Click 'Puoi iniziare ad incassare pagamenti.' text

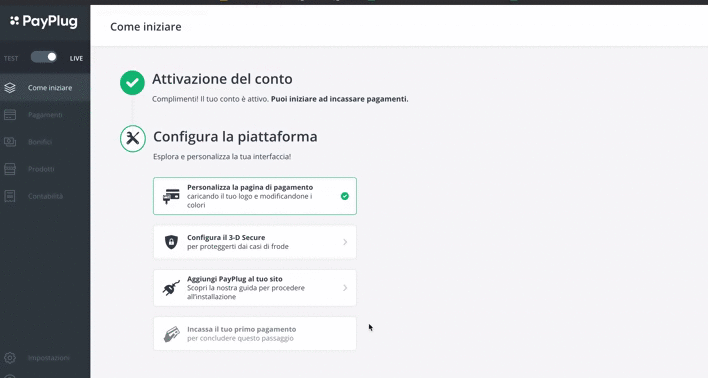tap(340, 99)
